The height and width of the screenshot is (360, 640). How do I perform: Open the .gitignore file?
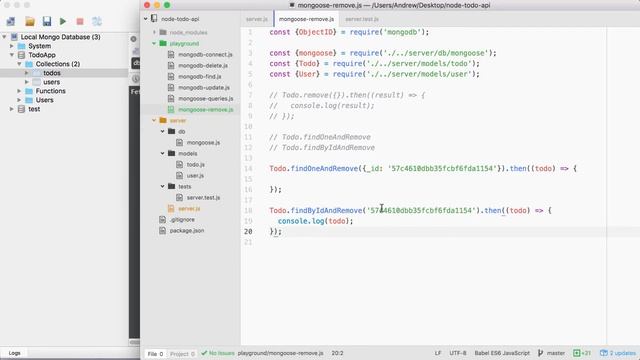pyautogui.click(x=182, y=220)
